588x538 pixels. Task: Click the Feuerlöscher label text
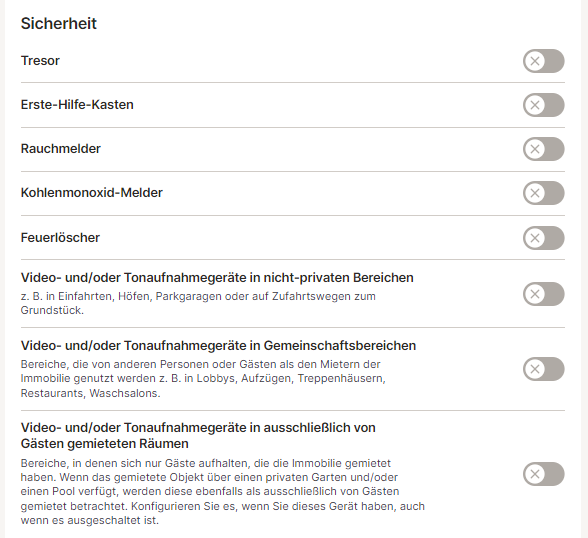click(x=60, y=238)
